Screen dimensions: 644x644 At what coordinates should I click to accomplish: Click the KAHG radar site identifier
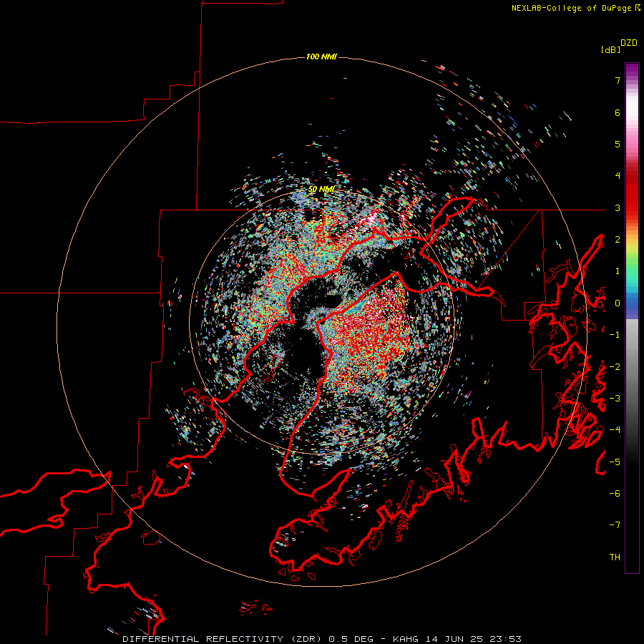tap(406, 639)
